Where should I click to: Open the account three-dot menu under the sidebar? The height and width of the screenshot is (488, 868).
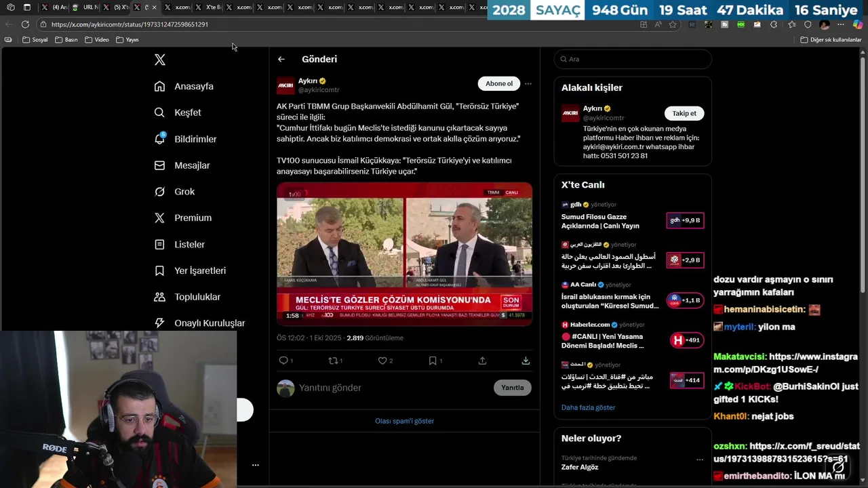[x=256, y=465]
